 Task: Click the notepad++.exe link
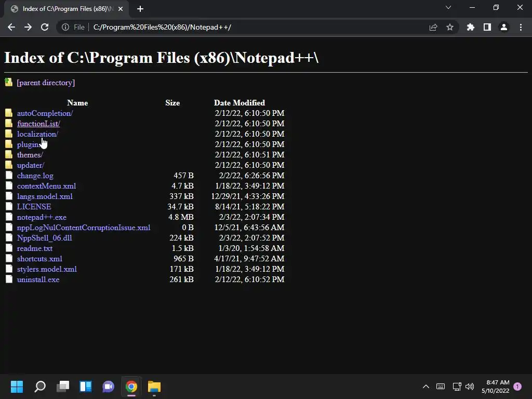pyautogui.click(x=42, y=218)
